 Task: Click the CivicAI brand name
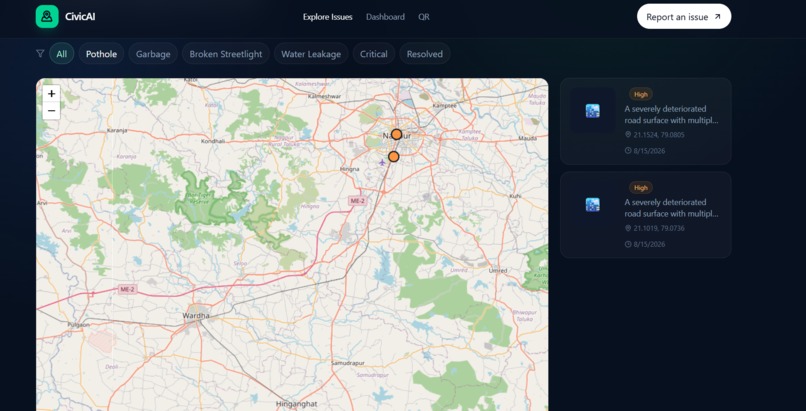pyautogui.click(x=80, y=16)
